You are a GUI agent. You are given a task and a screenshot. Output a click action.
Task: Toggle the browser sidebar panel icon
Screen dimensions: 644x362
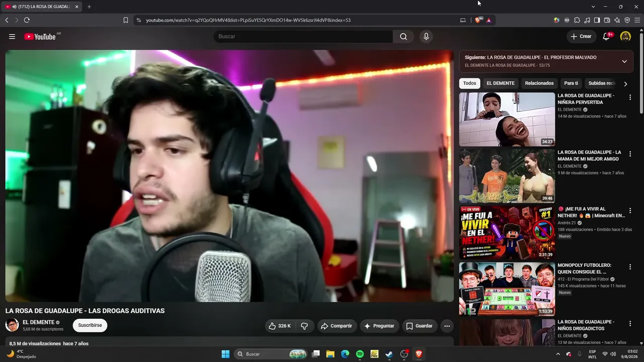point(597,20)
